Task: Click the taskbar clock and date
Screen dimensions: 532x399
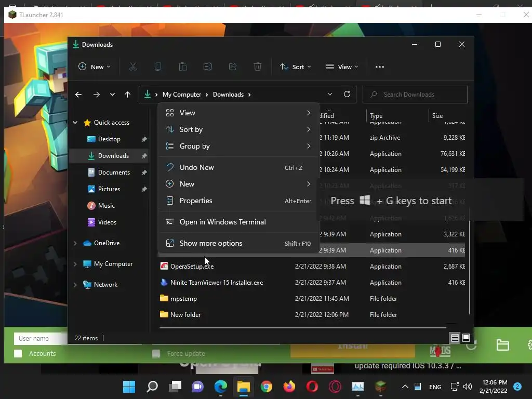Action: (494, 387)
